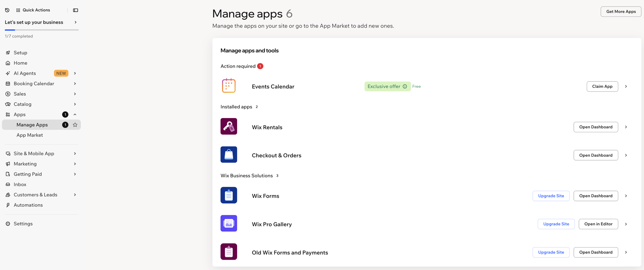Collapse the Apps submenu chevron

[x=75, y=115]
